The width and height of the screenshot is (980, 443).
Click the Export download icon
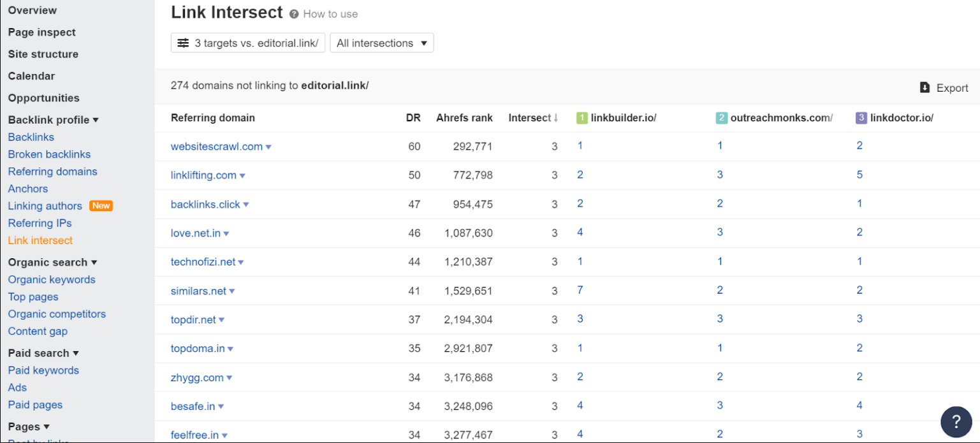[925, 87]
